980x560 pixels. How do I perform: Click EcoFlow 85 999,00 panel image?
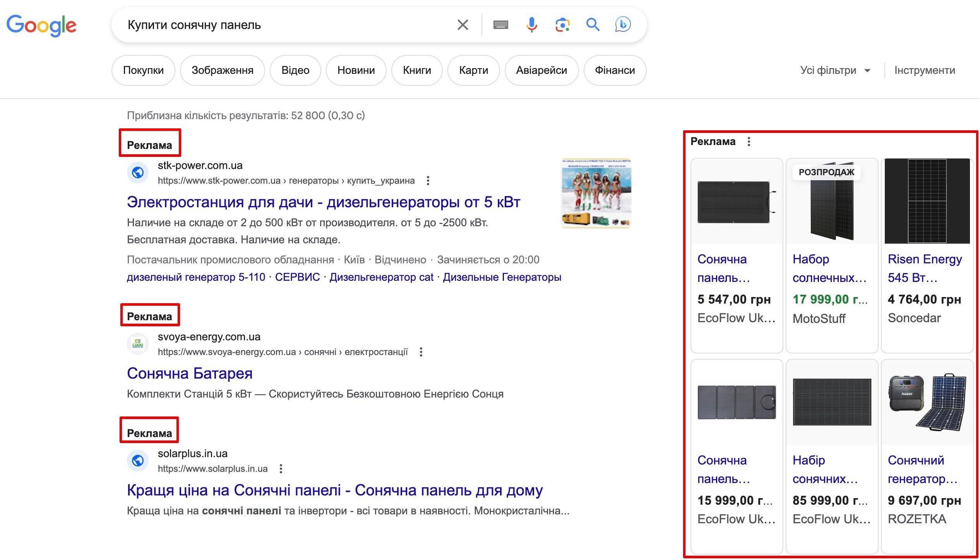[832, 402]
